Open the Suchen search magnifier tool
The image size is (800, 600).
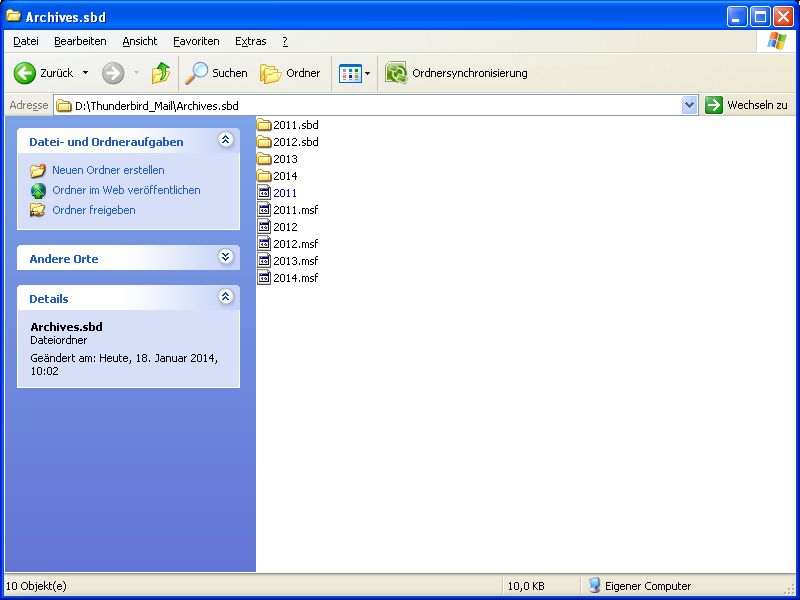197,73
